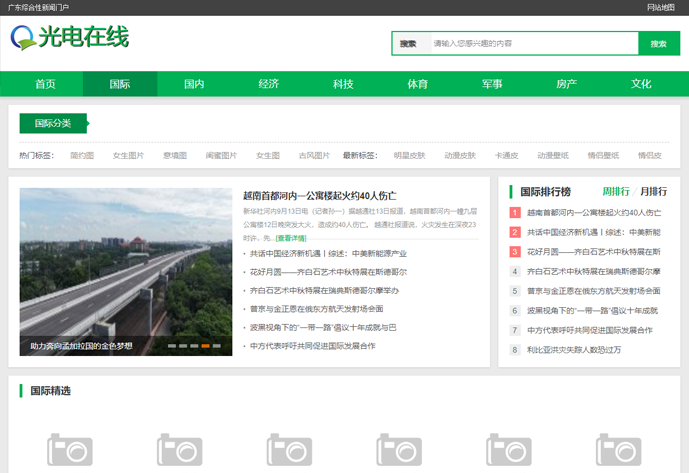
Task: Focus the search keyword input field
Action: 530,44
